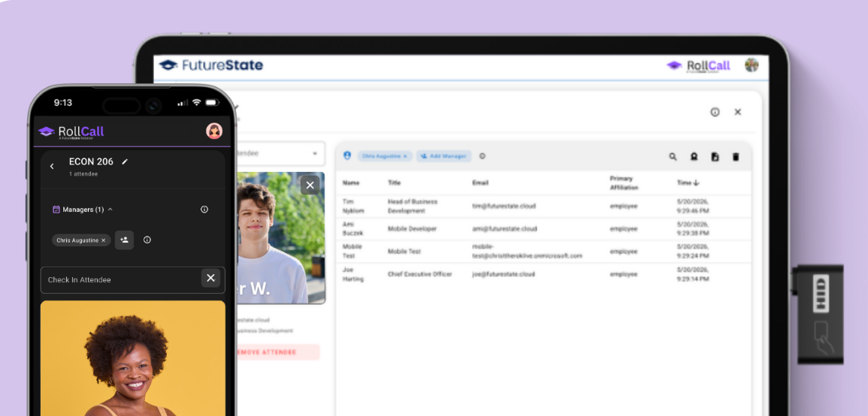Select the Ami Buczek name cell
Image resolution: width=868 pixels, height=416 pixels.
point(352,229)
